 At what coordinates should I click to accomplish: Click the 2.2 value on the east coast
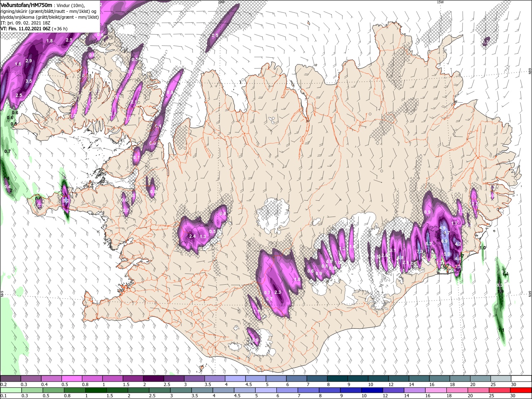(x=475, y=204)
